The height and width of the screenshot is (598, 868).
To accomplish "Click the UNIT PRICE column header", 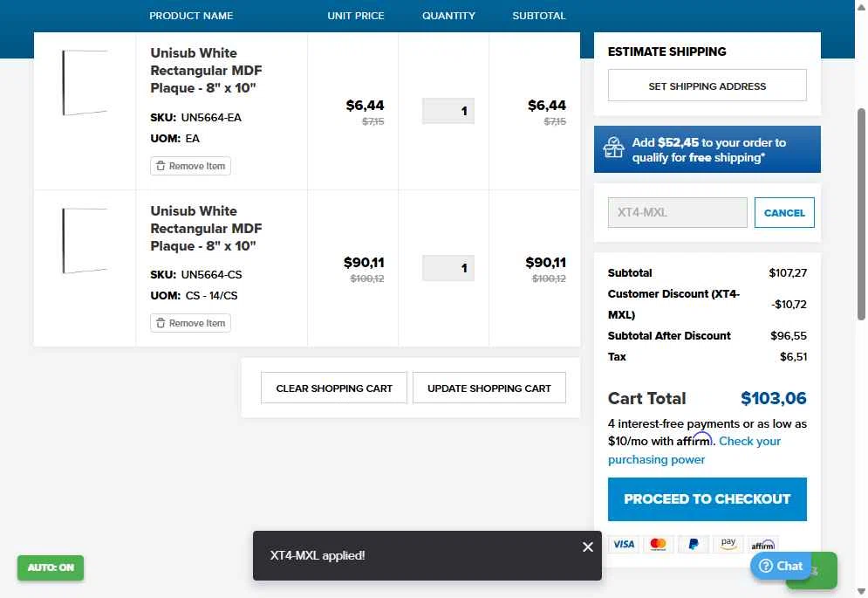I will [x=355, y=16].
